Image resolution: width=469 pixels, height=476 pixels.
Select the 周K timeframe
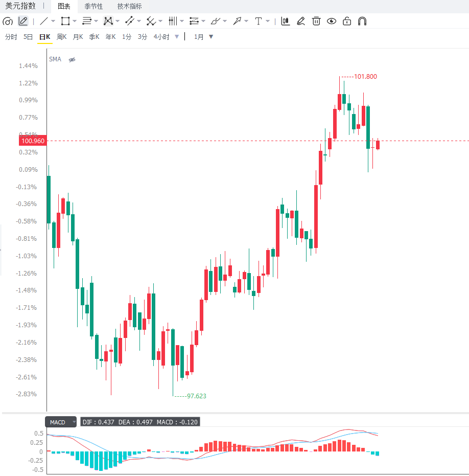[x=62, y=37]
